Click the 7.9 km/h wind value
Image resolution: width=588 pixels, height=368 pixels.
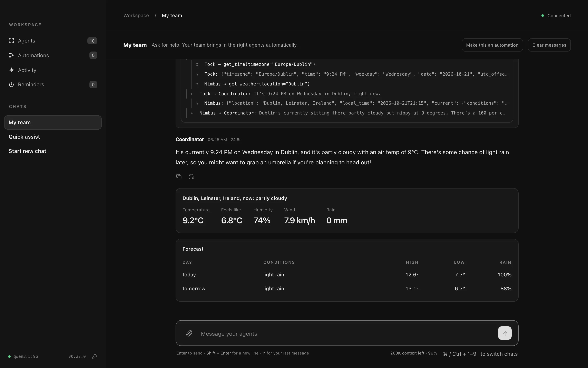point(300,221)
